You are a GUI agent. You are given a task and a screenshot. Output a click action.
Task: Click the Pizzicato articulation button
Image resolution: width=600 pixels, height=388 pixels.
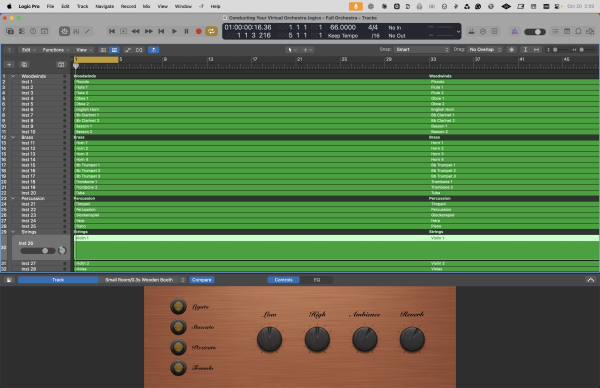[178, 347]
